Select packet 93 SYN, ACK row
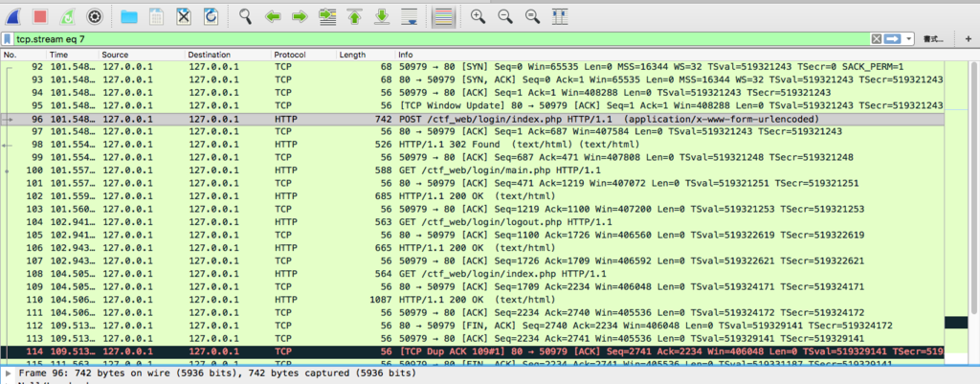 (473, 79)
